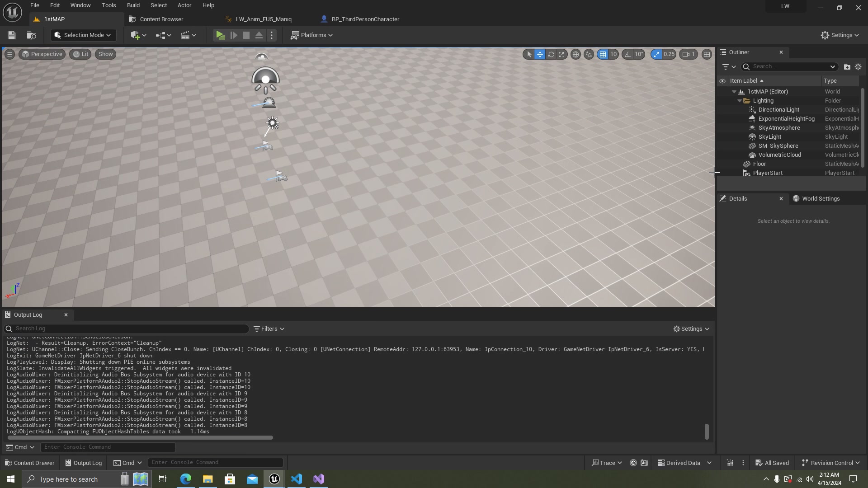Open the viewport layout maximize icon

[x=707, y=54]
